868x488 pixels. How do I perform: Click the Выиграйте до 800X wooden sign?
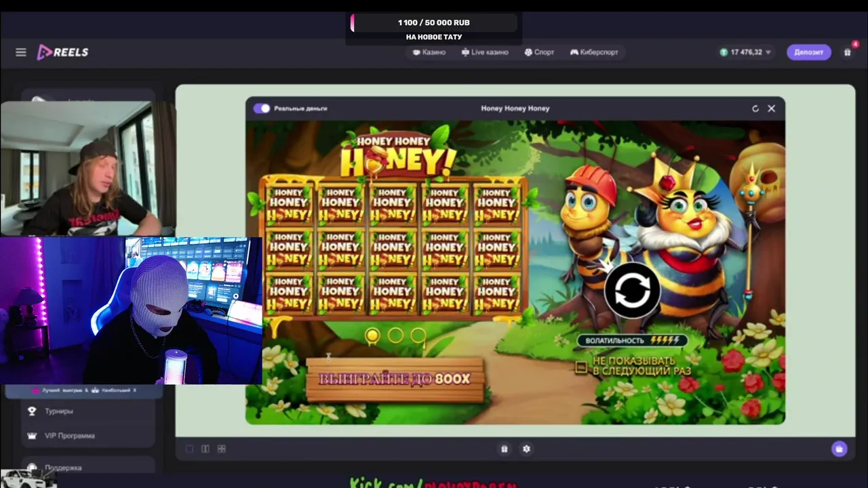click(x=395, y=380)
